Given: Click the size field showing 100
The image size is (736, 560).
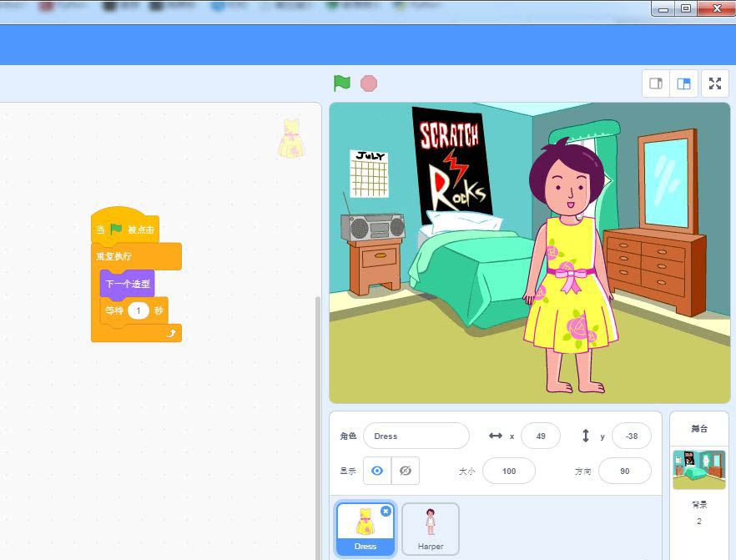Looking at the screenshot, I should pos(509,471).
